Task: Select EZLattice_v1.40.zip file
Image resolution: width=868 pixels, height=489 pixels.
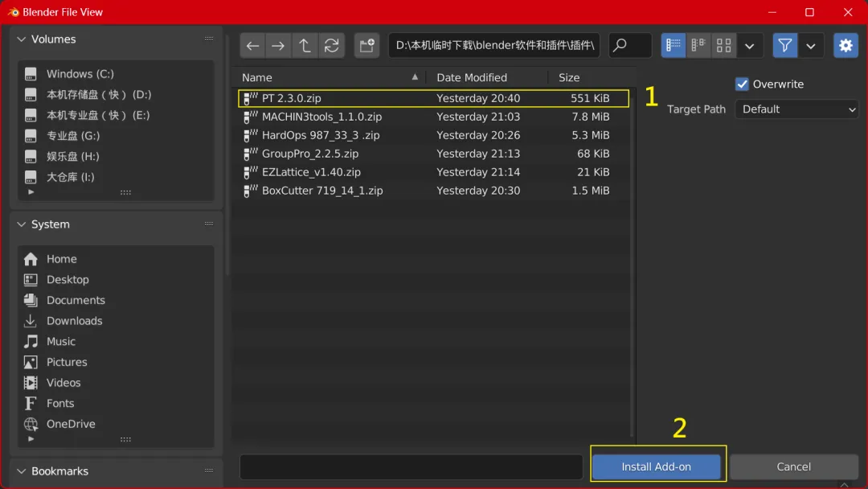Action: point(433,172)
